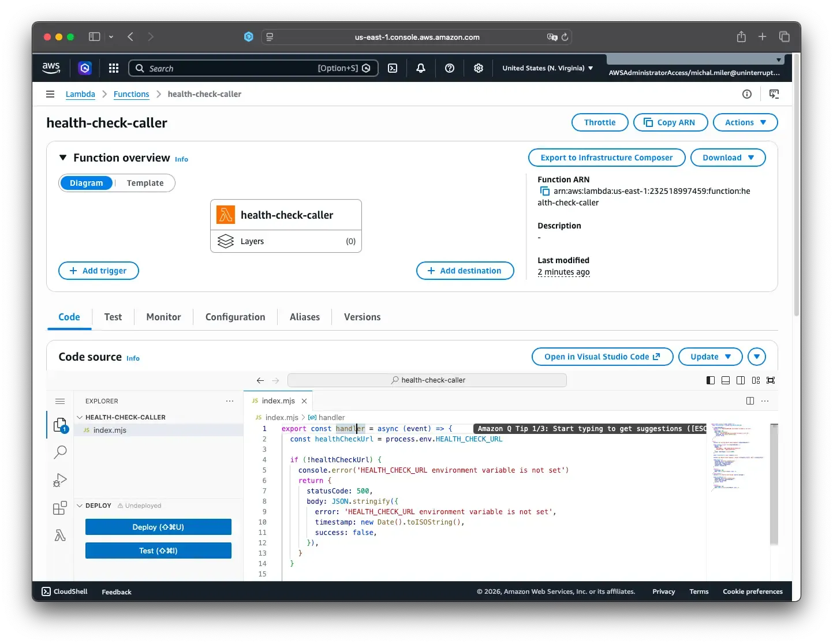
Task: Go to the Lambda breadcrumb link
Action: tap(80, 94)
